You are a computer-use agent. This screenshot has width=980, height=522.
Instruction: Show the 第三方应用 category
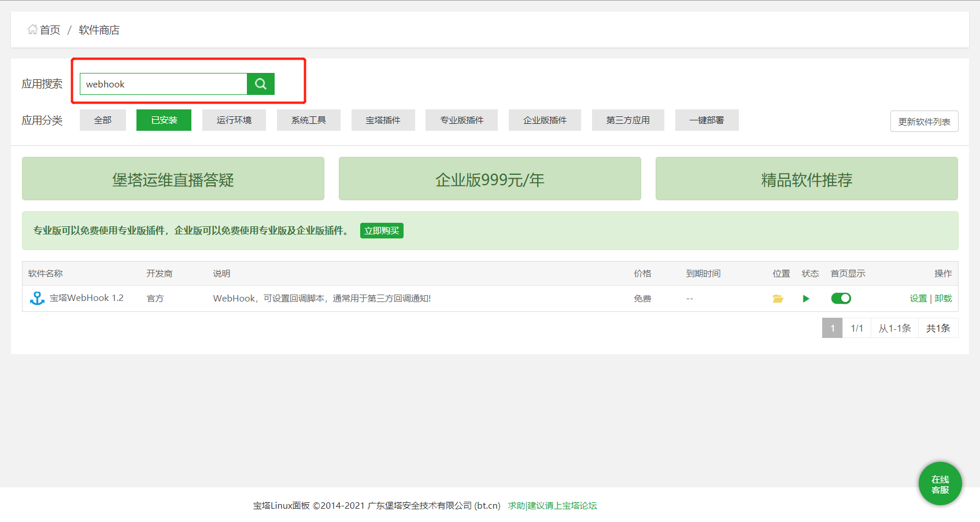pos(628,120)
